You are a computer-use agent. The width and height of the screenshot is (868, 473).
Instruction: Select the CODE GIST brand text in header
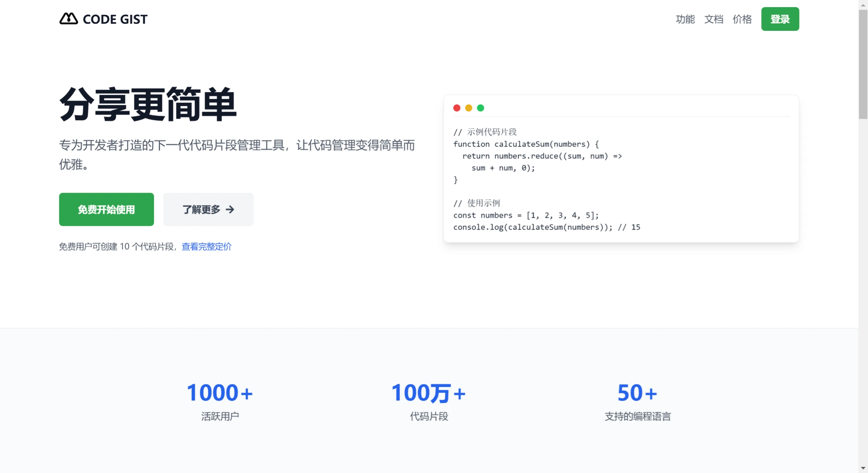click(115, 19)
